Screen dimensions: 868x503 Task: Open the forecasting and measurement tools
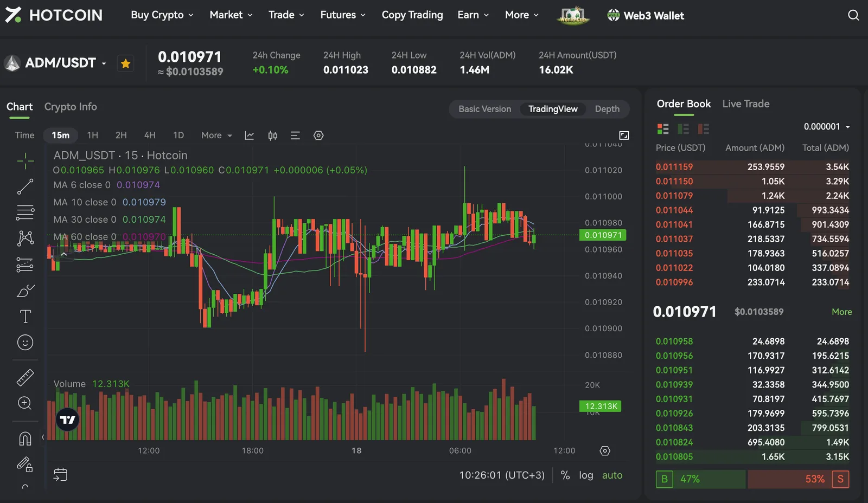click(x=25, y=265)
